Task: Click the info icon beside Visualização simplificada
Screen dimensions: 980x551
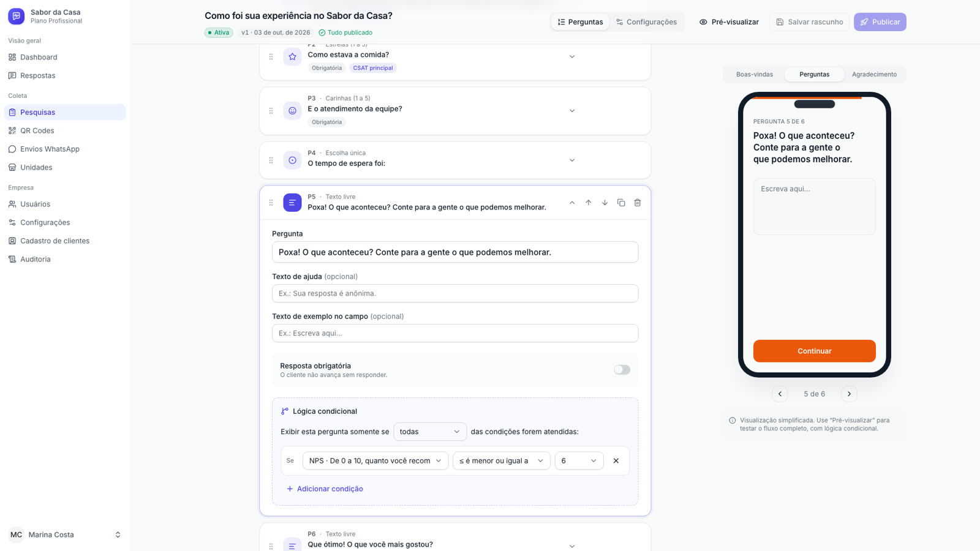Action: pos(732,421)
